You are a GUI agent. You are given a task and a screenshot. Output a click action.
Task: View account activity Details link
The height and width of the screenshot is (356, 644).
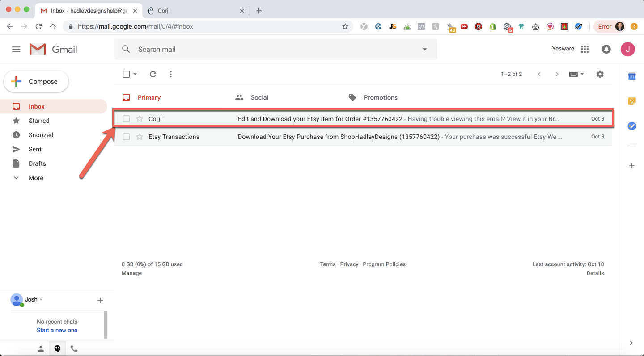595,273
